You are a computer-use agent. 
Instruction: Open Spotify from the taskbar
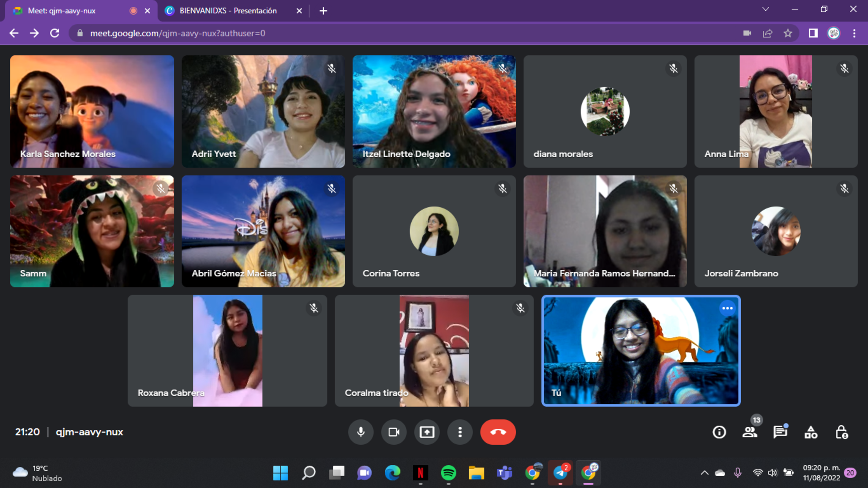tap(448, 473)
